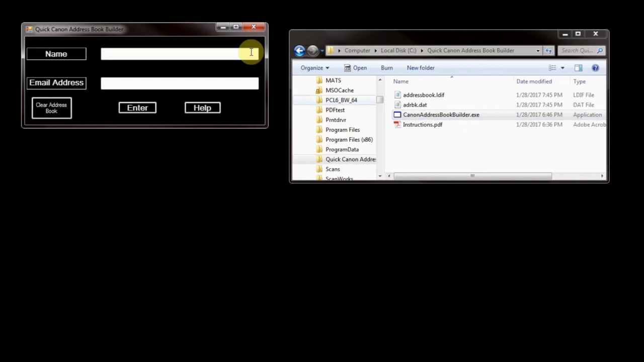Select the adrbk.dat file
This screenshot has width=644, height=362.
[415, 105]
